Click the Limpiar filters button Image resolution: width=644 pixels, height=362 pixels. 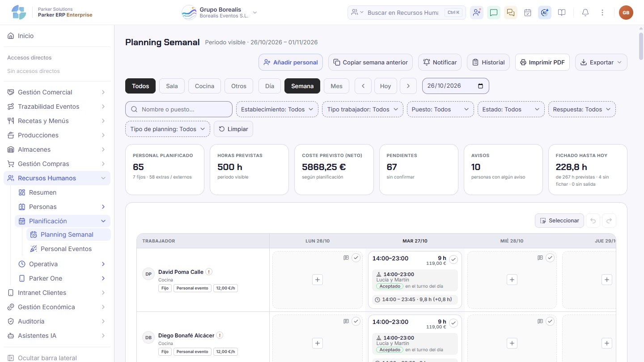pyautogui.click(x=233, y=129)
